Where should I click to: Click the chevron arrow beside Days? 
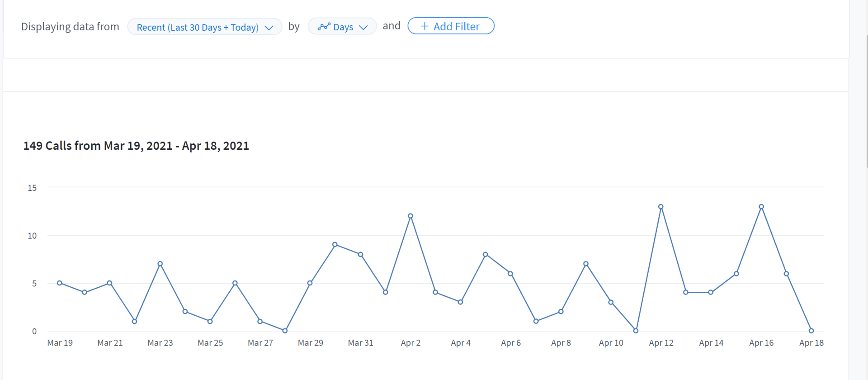(x=363, y=27)
